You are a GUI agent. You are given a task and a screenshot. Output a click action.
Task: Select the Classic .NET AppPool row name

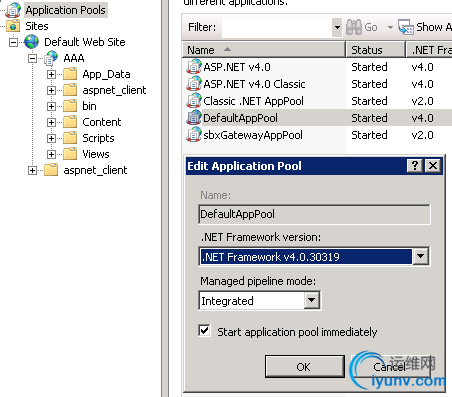point(253,101)
